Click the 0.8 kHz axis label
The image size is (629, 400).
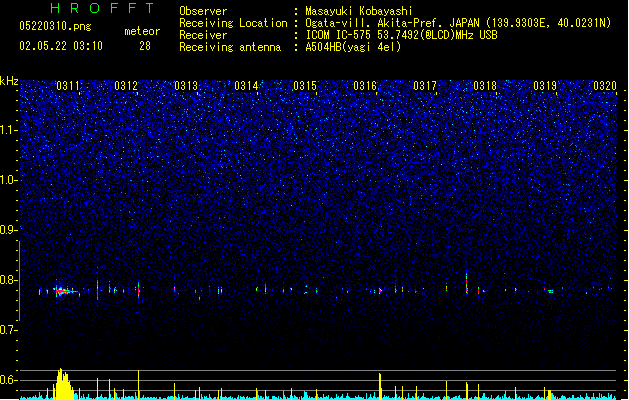point(8,280)
